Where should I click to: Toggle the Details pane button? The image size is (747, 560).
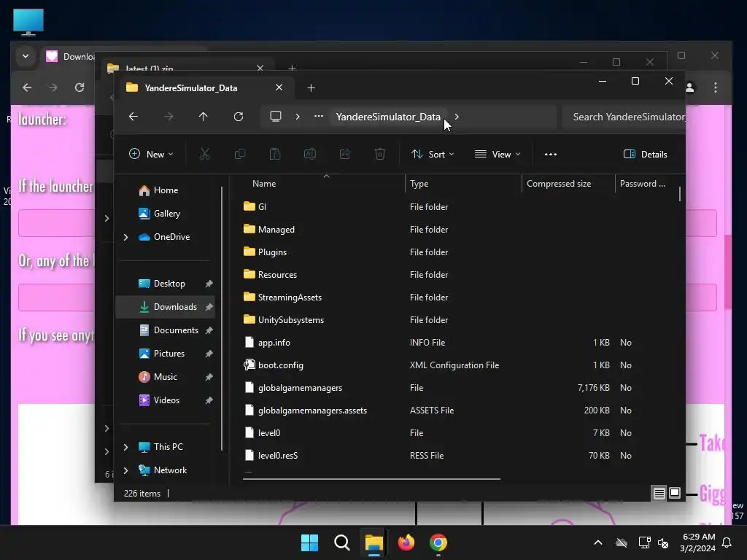[x=646, y=155]
